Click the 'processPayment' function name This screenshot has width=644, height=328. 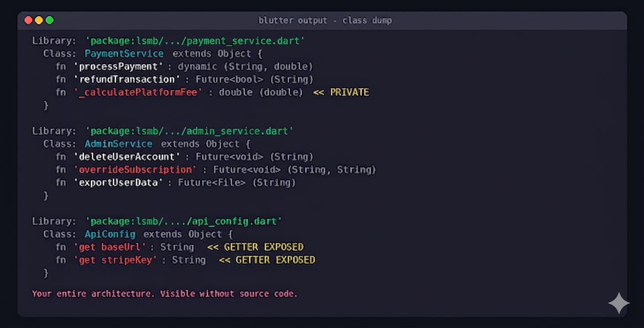click(118, 67)
